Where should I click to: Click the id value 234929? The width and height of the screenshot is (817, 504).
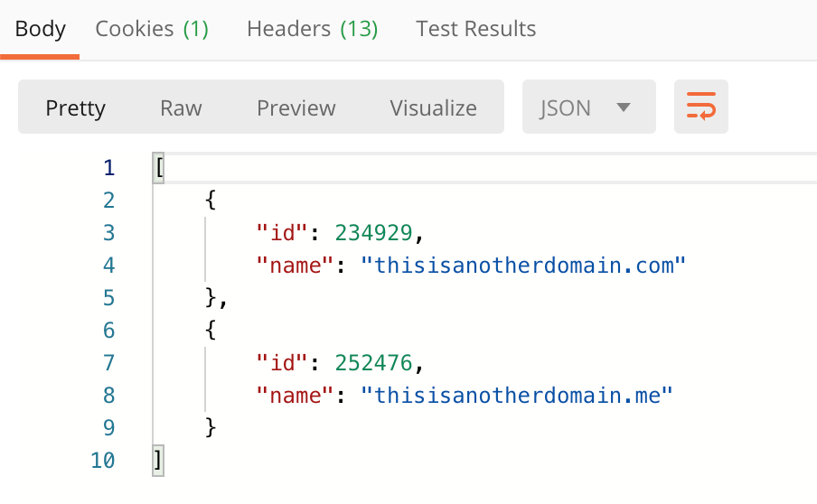373,233
